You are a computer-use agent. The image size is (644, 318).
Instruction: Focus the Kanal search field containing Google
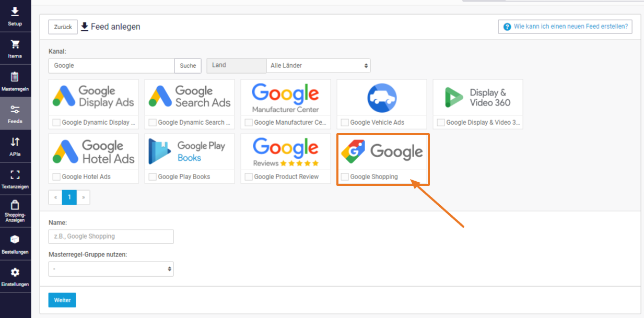pyautogui.click(x=111, y=66)
